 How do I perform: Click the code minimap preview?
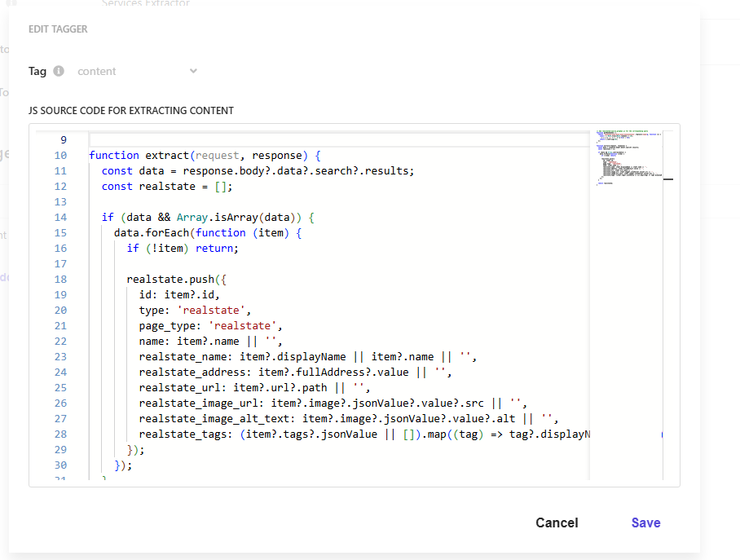(x=629, y=157)
